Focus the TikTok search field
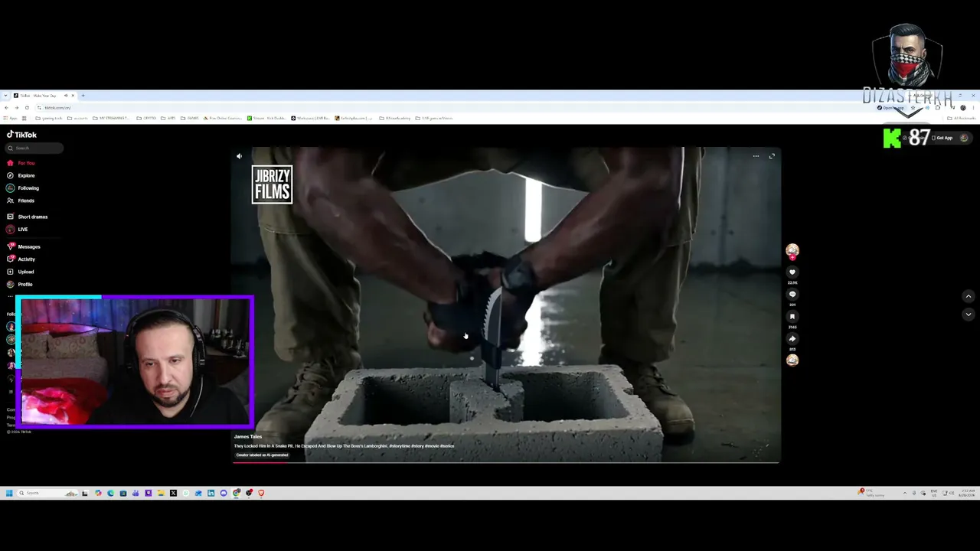The image size is (980, 551). coord(34,148)
